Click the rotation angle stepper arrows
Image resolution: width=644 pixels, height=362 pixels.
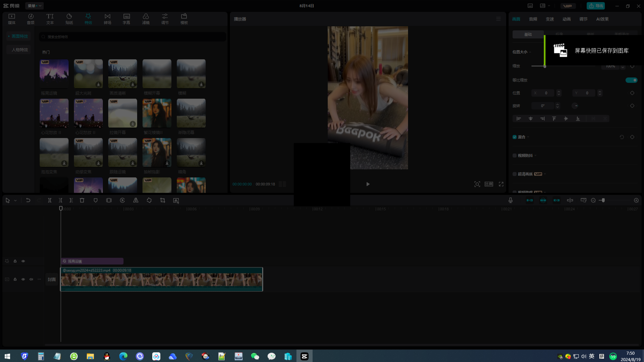tap(558, 106)
